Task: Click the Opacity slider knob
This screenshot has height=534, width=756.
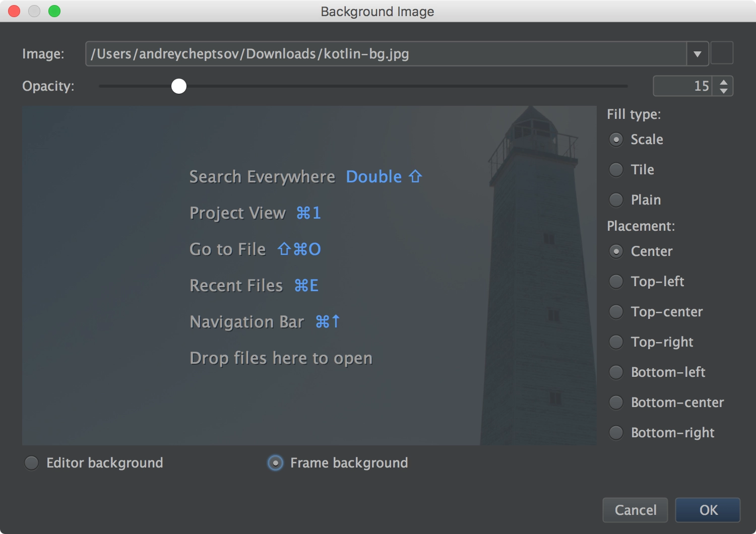Action: (x=179, y=86)
